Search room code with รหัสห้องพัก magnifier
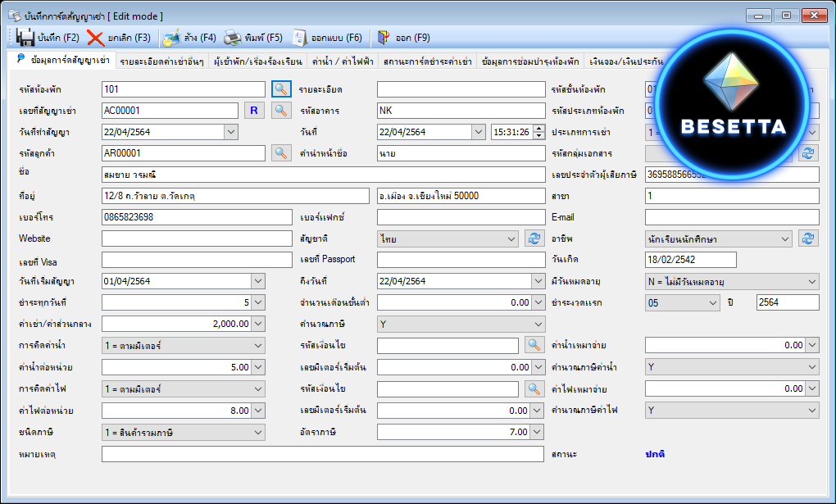 tap(281, 89)
